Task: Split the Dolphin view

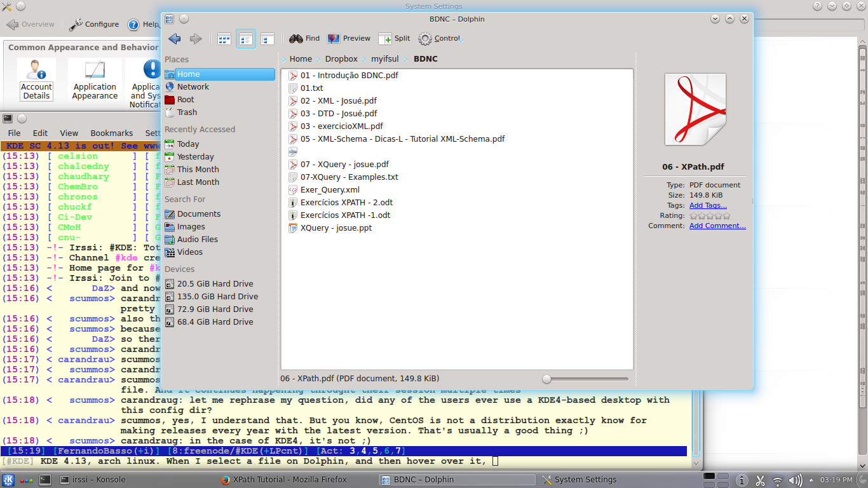Action: [x=394, y=39]
